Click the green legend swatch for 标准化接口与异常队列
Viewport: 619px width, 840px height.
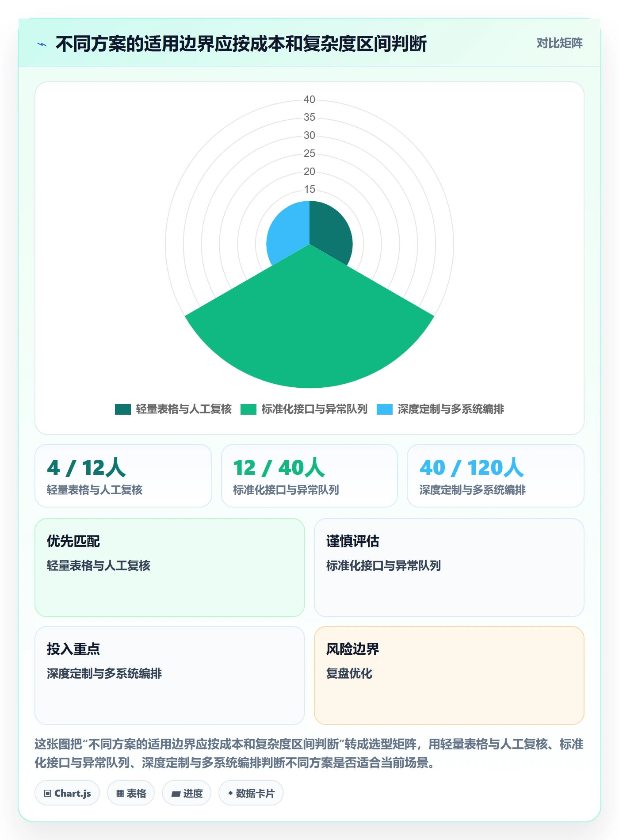pos(248,409)
